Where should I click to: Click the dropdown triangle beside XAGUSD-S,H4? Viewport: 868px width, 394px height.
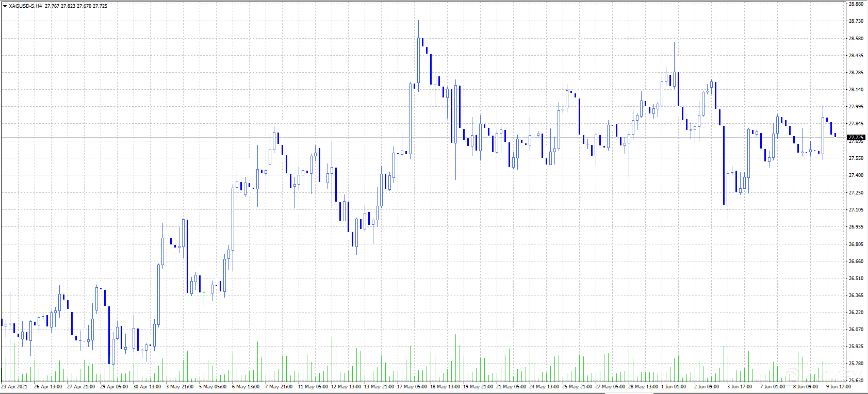click(5, 6)
